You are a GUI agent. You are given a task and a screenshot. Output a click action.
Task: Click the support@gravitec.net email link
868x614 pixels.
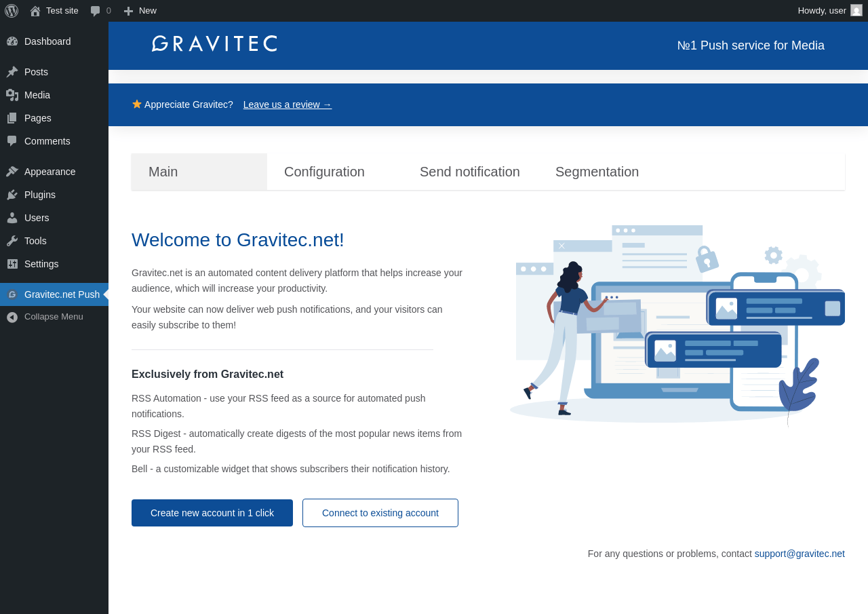pos(800,554)
